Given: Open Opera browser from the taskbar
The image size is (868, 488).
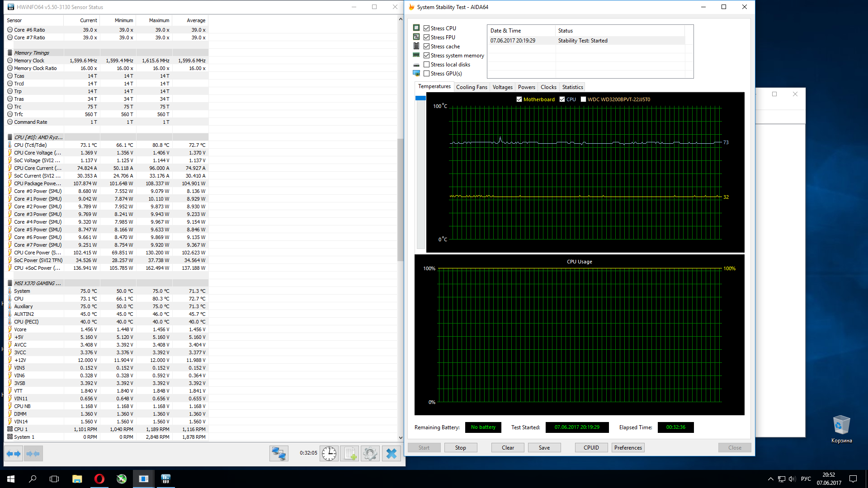Looking at the screenshot, I should [x=99, y=479].
